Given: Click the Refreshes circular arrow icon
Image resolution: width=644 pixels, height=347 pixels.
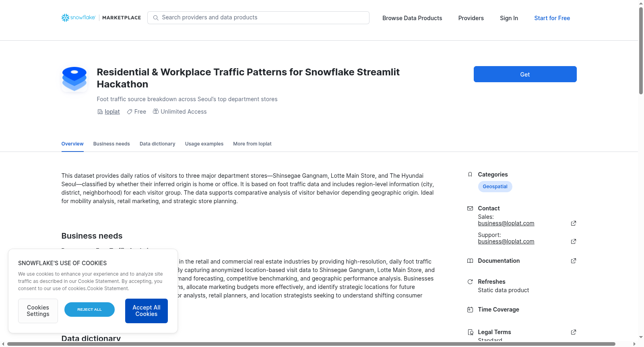Looking at the screenshot, I should pyautogui.click(x=470, y=282).
